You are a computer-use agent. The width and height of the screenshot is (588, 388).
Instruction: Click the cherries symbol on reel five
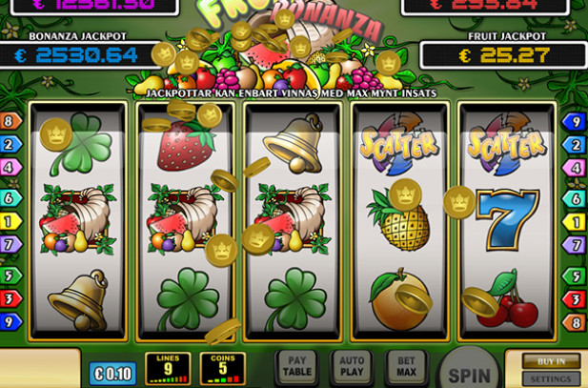[506, 300]
